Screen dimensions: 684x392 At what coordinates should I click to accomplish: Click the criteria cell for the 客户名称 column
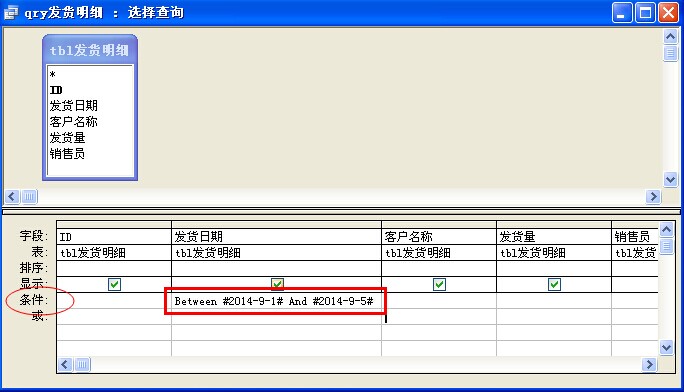coord(439,301)
